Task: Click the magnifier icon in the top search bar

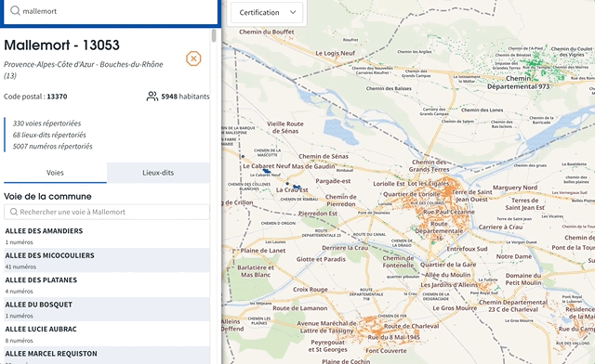Action: pyautogui.click(x=15, y=10)
